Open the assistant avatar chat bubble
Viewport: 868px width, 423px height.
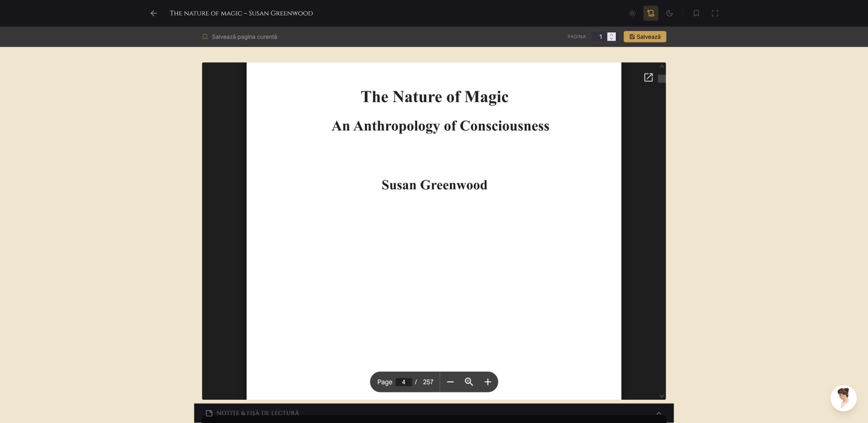tap(844, 399)
